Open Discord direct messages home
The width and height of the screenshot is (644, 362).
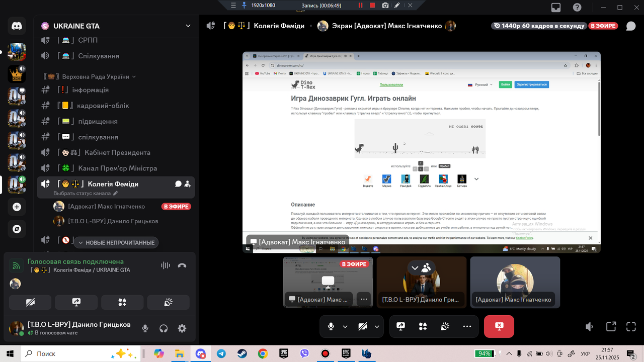(17, 26)
